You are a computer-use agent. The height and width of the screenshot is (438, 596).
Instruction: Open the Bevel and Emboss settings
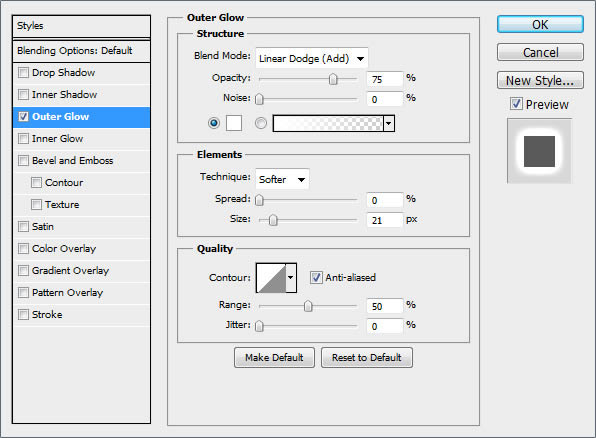72,161
